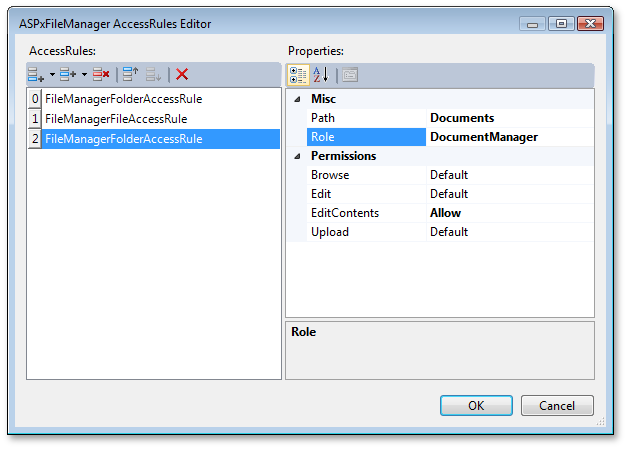Image resolution: width=627 pixels, height=449 pixels.
Task: Sort properties alphabetically
Action: tap(321, 74)
